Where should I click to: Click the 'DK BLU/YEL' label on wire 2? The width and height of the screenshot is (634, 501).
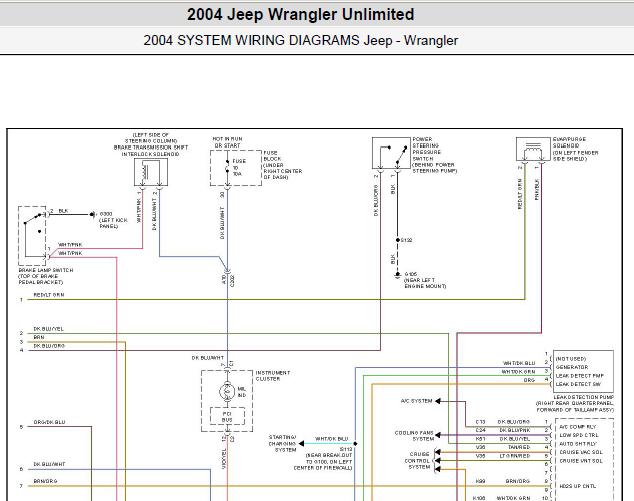click(x=49, y=329)
